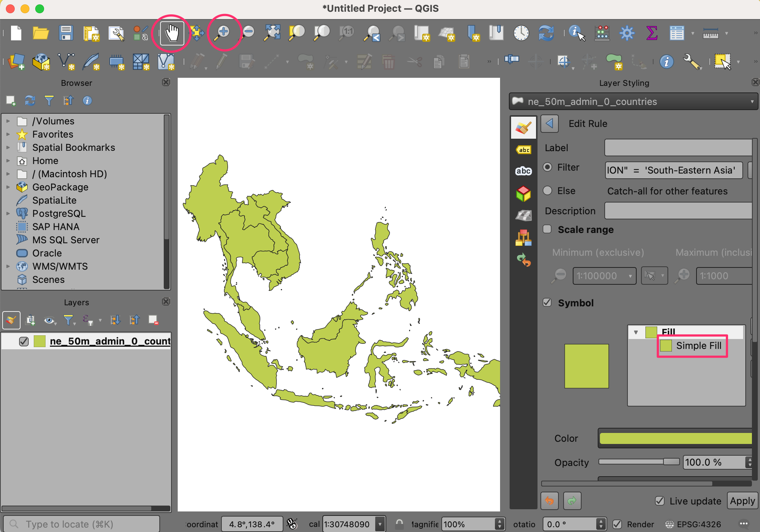Toggle visibility of ne_50m_admin_0_countries layer
This screenshot has height=532, width=760.
point(24,341)
